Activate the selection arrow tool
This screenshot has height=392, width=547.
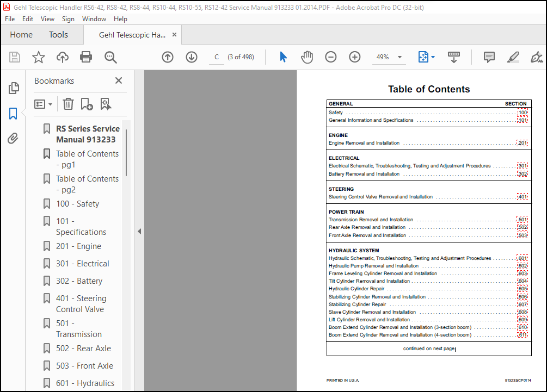pyautogui.click(x=283, y=57)
